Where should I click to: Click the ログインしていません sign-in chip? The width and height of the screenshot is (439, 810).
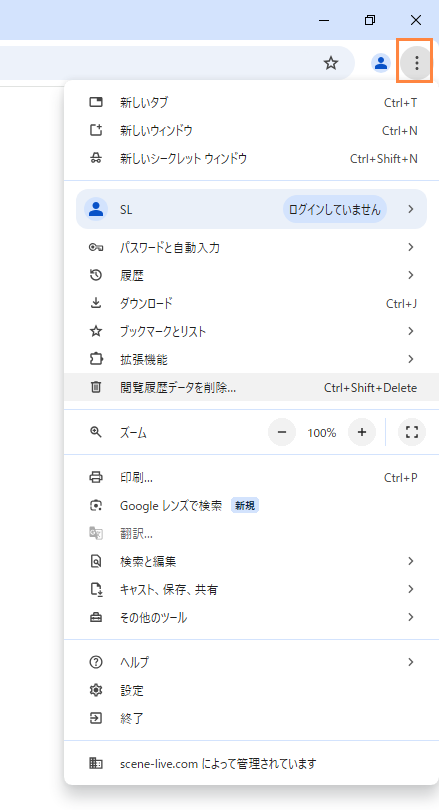coord(335,209)
